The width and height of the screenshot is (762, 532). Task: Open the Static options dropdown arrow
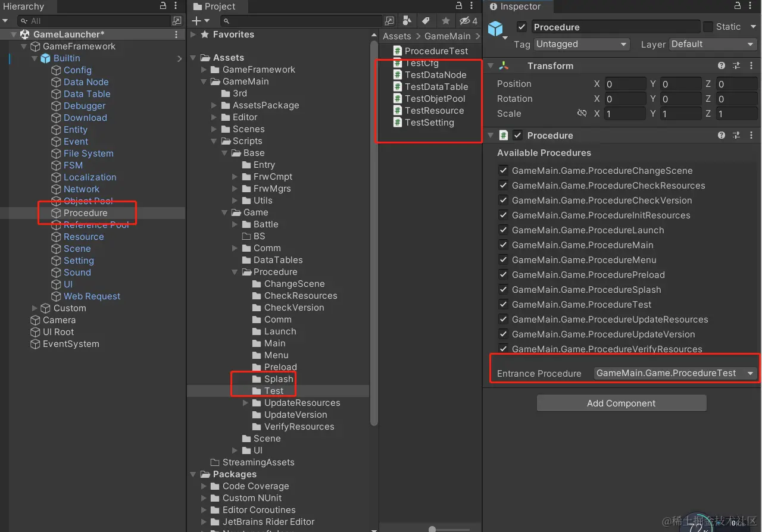(753, 27)
